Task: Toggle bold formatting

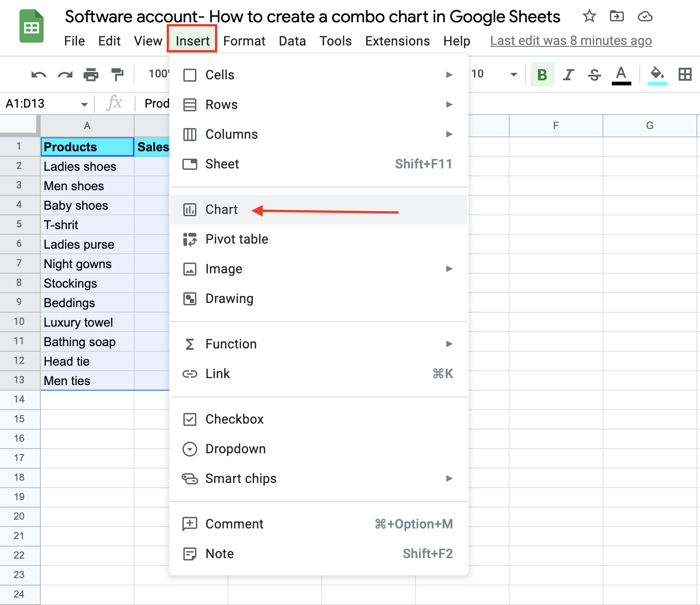Action: click(x=542, y=74)
